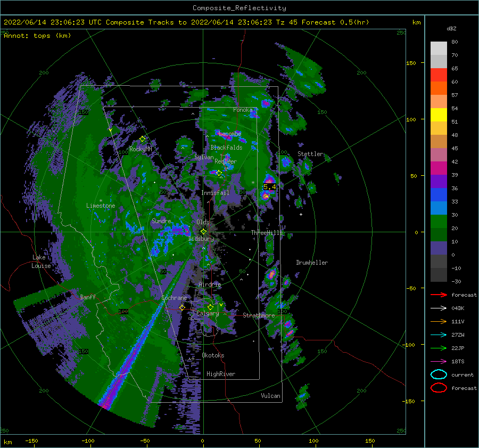Click the magenta 18TS arrow icon
Screen dimensions: 479x448
pyautogui.click(x=439, y=361)
